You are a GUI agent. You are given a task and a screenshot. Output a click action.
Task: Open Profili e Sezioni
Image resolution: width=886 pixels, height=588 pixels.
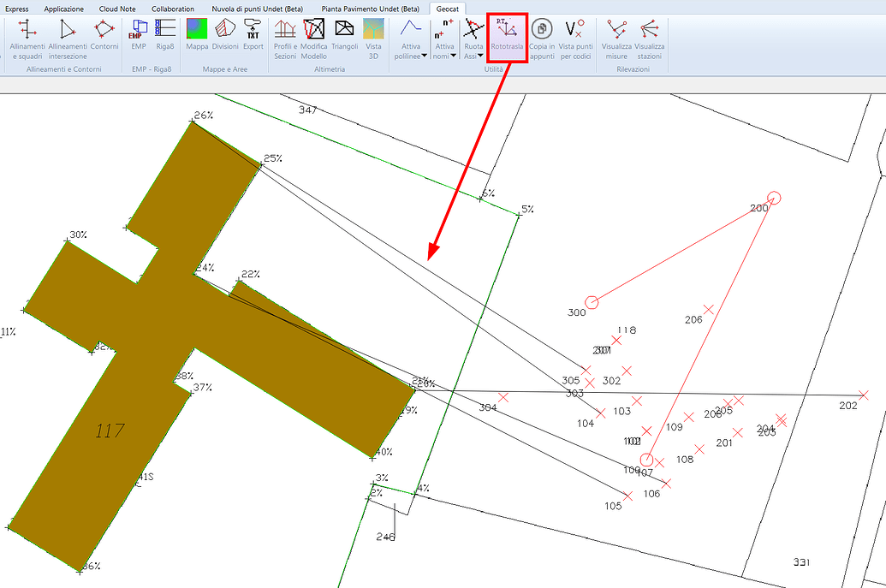[x=285, y=39]
